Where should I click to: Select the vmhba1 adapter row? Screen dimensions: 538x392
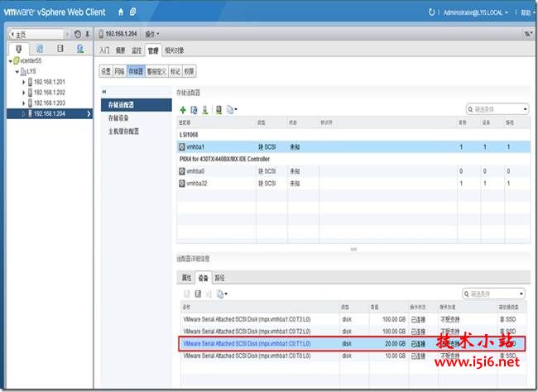click(x=353, y=146)
